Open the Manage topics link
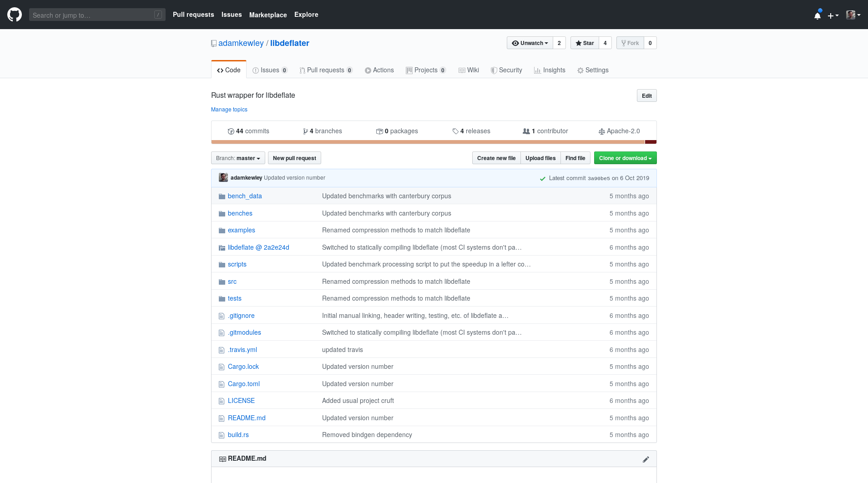868x483 pixels. click(x=229, y=110)
